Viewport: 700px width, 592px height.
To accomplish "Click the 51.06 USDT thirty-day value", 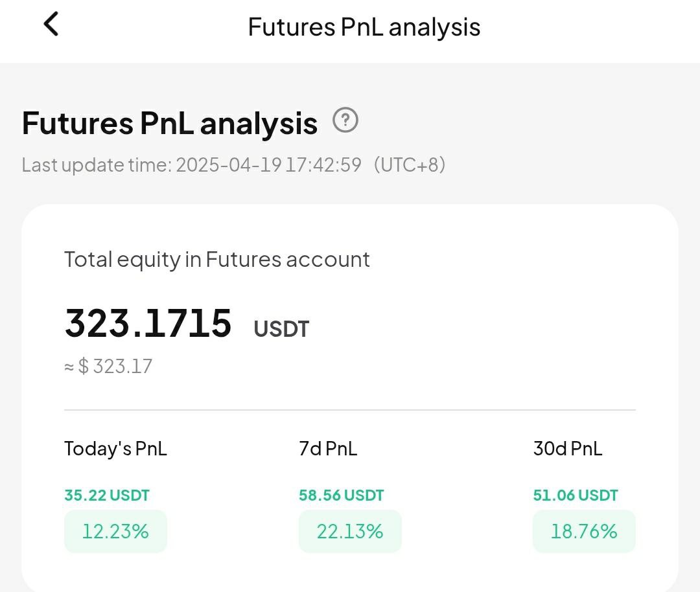I will click(576, 495).
